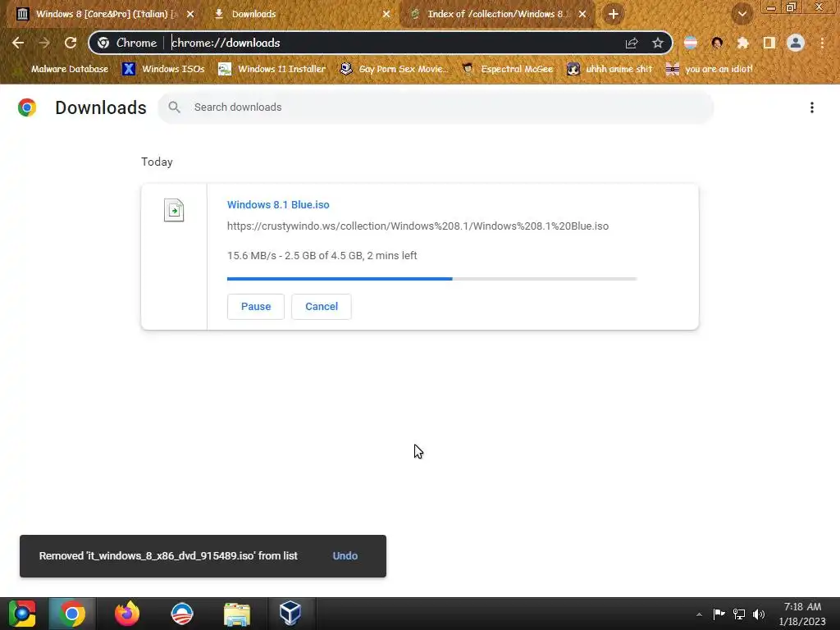Open the clock showing 7:18 AM
Viewport: 840px width, 630px height.
(x=802, y=614)
